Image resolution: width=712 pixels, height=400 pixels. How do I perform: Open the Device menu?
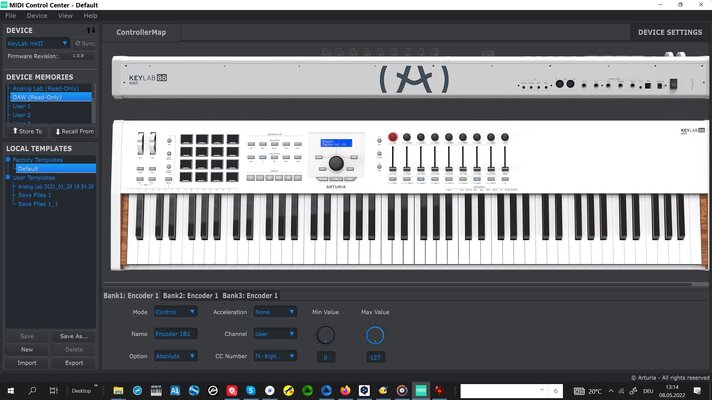coord(37,15)
